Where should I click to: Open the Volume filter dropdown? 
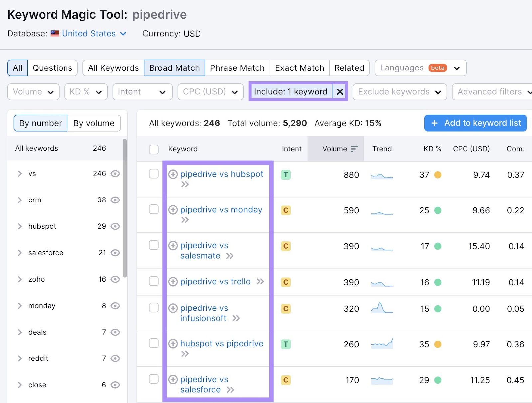[33, 92]
